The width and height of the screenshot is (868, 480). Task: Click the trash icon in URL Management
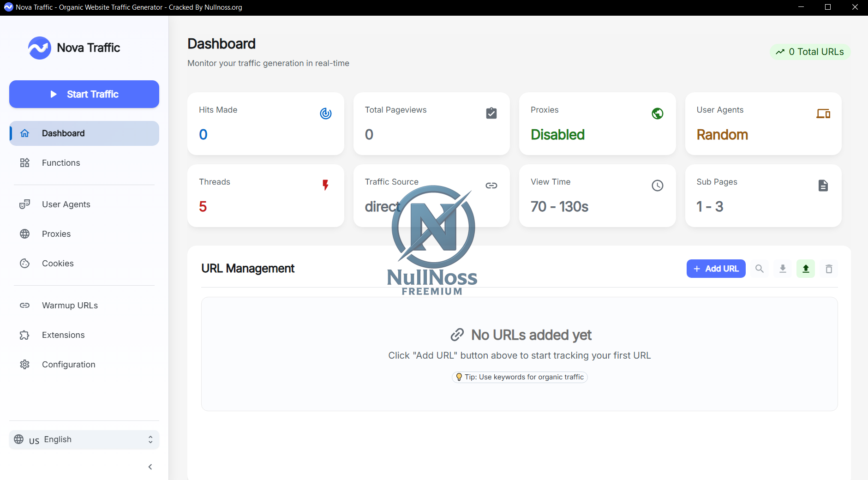[829, 269]
